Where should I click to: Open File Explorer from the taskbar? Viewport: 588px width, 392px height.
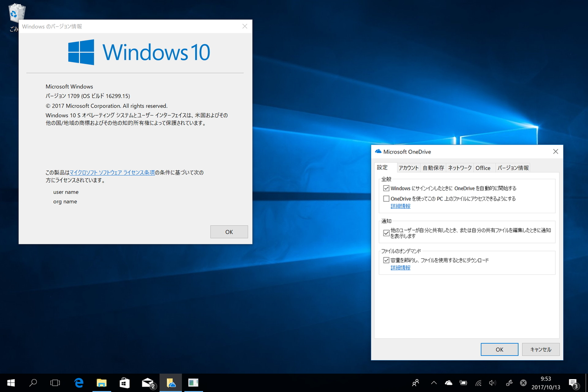tap(102, 382)
